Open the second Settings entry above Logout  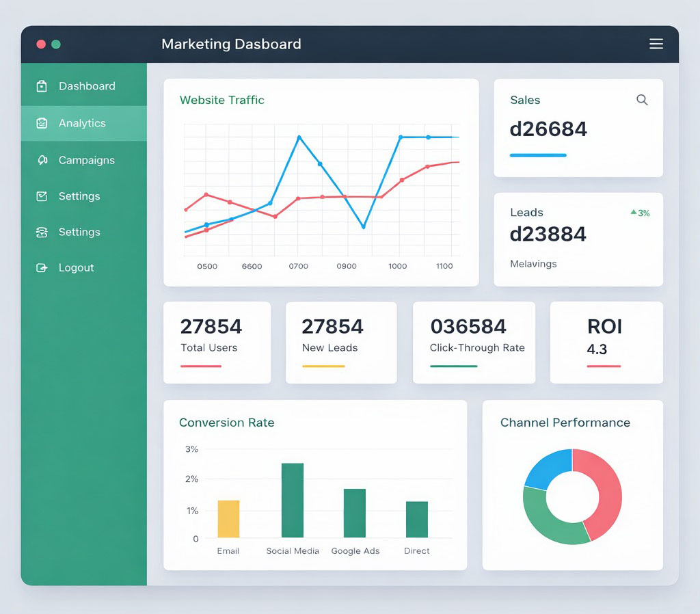(x=79, y=232)
